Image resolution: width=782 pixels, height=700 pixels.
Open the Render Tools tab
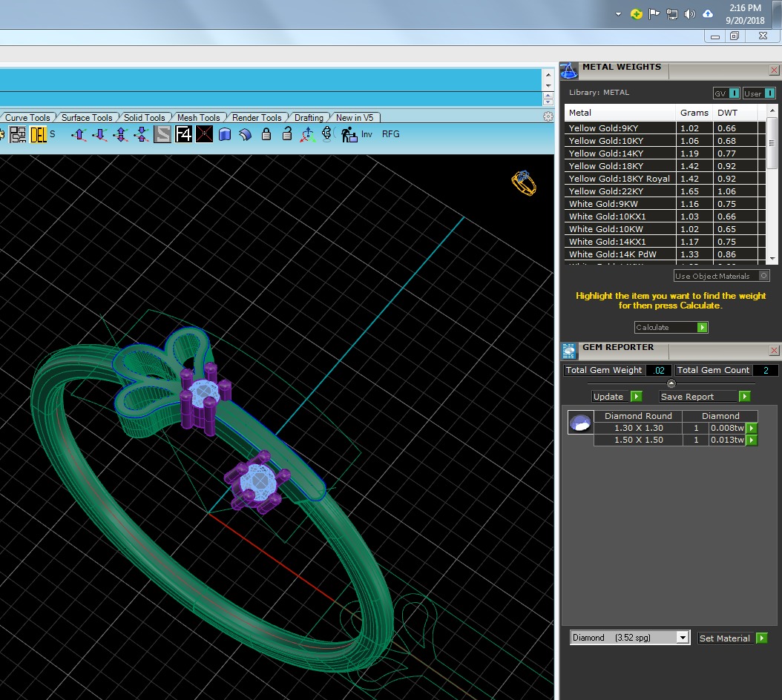click(257, 118)
